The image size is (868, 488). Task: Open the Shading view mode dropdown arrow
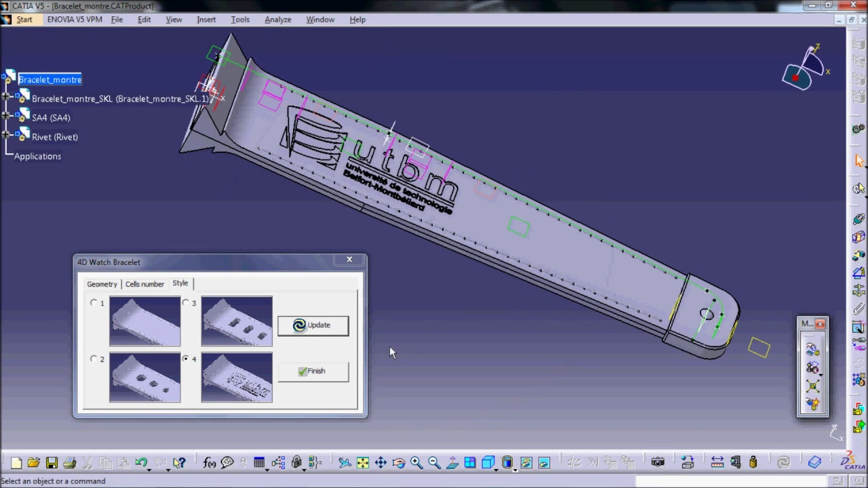coord(515,469)
